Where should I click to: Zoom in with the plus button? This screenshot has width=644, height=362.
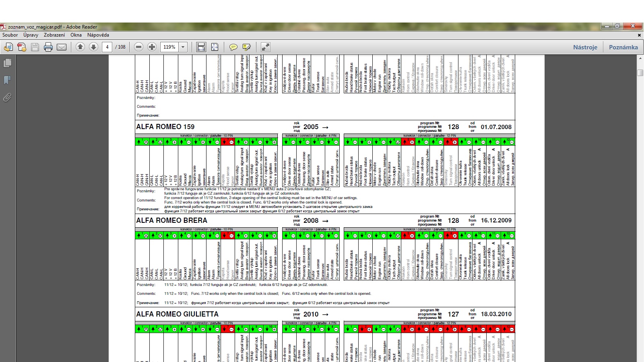point(152,47)
